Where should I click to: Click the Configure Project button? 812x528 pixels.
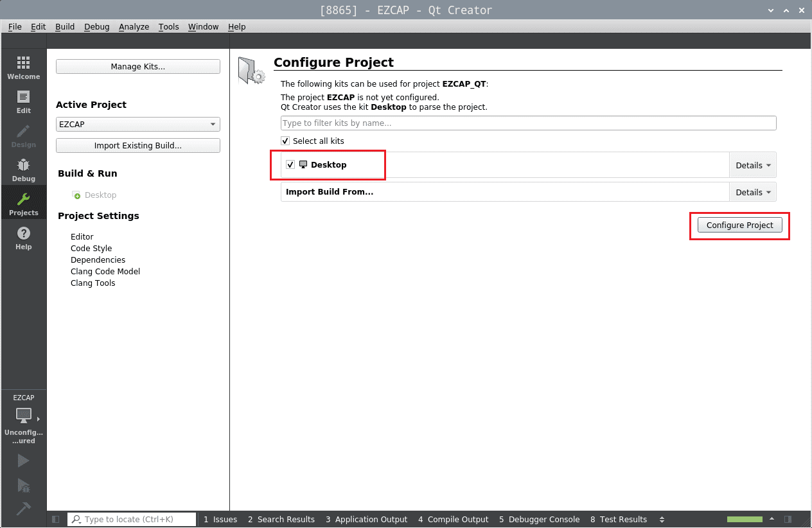pyautogui.click(x=740, y=225)
